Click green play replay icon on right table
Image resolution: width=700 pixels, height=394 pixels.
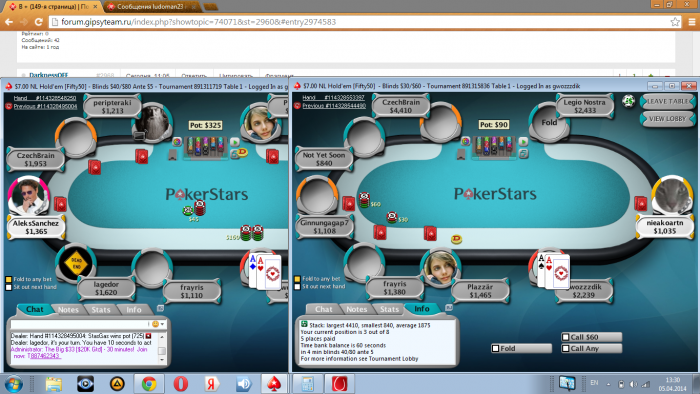tap(523, 141)
